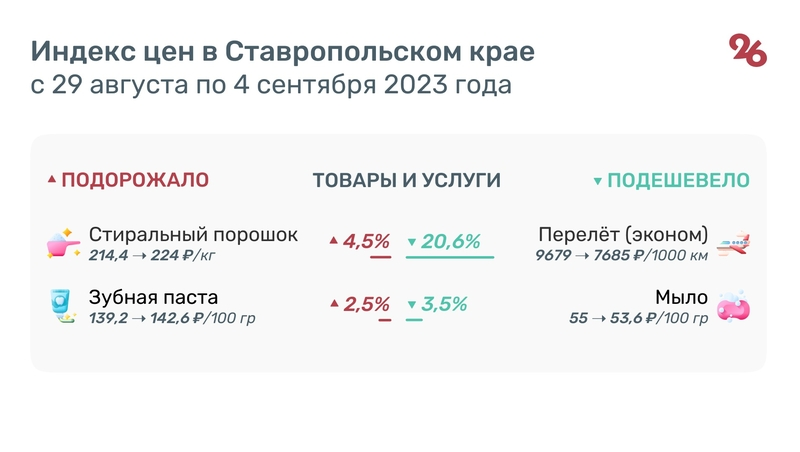Click the Мыло item label
The height and width of the screenshot is (452, 800).
(x=682, y=297)
